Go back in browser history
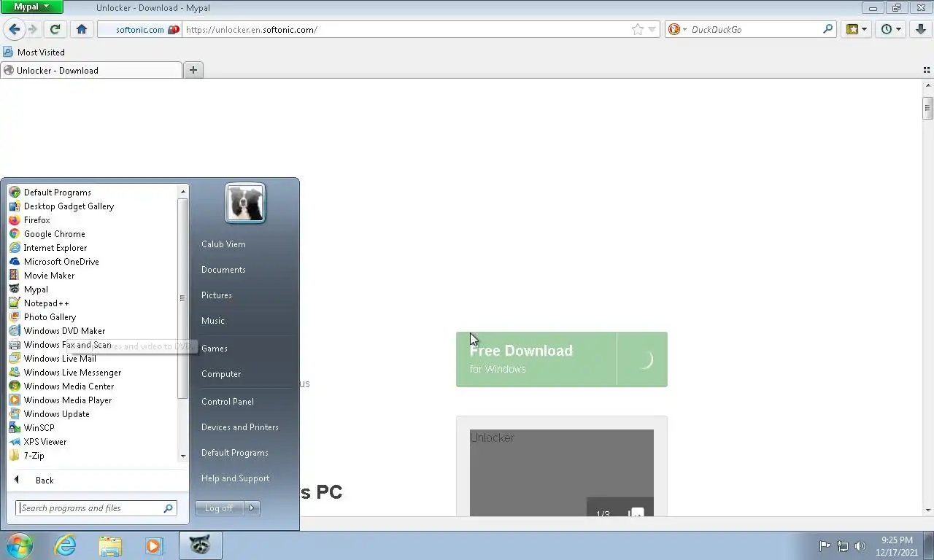This screenshot has height=560, width=934. point(14,29)
